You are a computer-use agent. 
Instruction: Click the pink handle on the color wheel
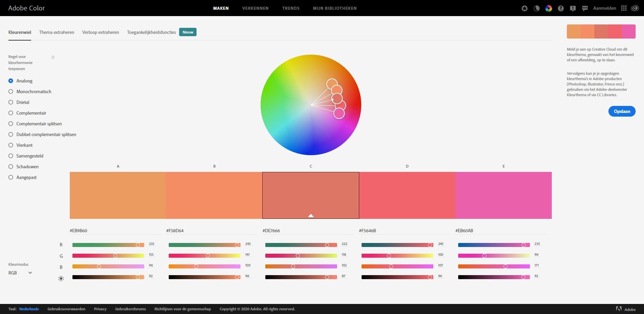(x=339, y=113)
